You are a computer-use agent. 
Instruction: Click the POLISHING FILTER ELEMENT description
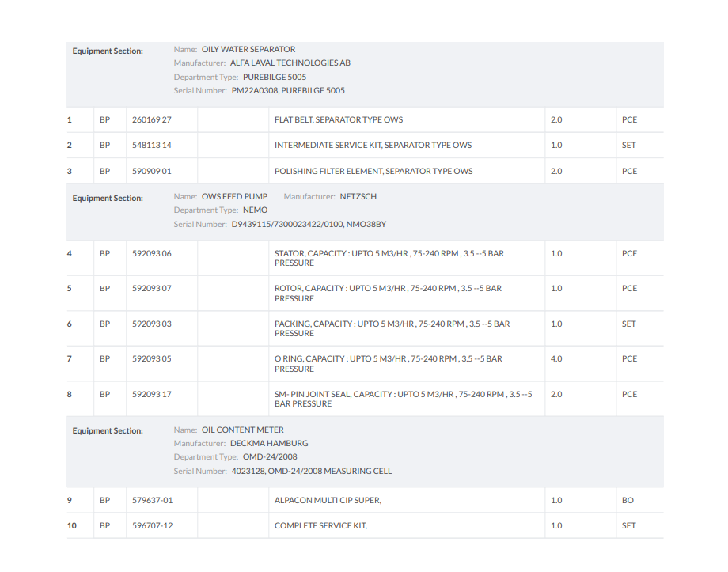point(373,171)
